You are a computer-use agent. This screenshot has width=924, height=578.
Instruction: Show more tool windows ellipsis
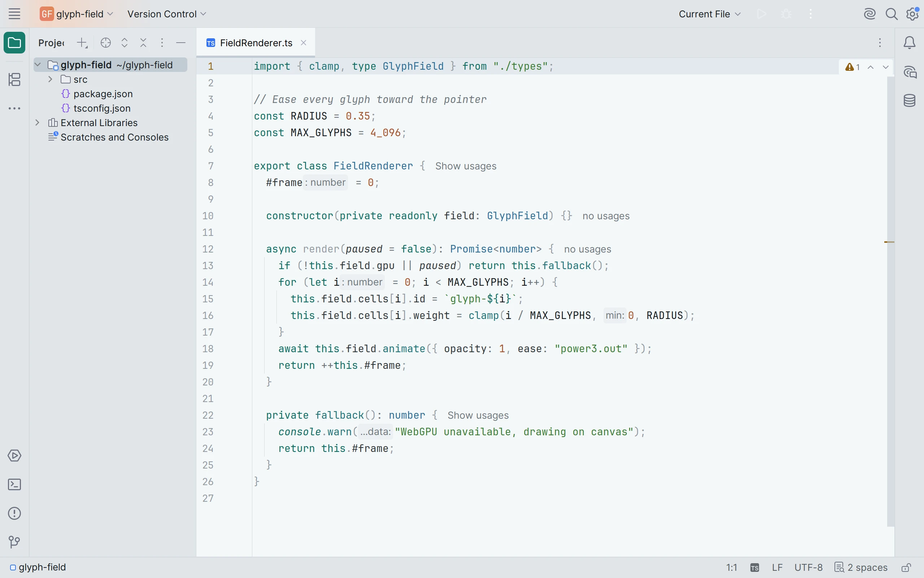(x=14, y=109)
